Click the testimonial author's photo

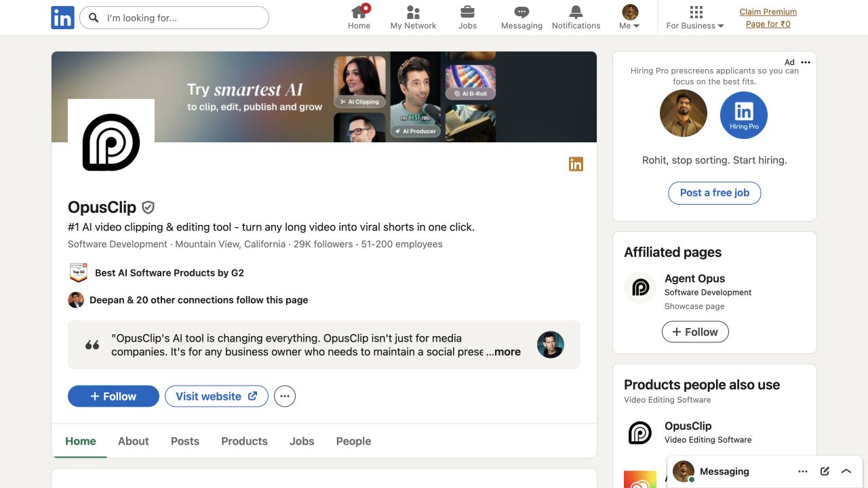click(551, 344)
